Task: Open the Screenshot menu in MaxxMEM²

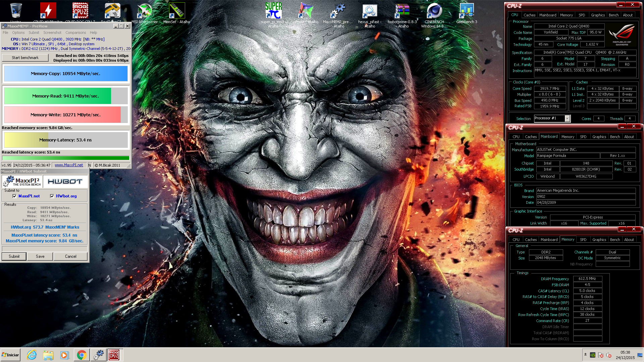Action: 52,33
